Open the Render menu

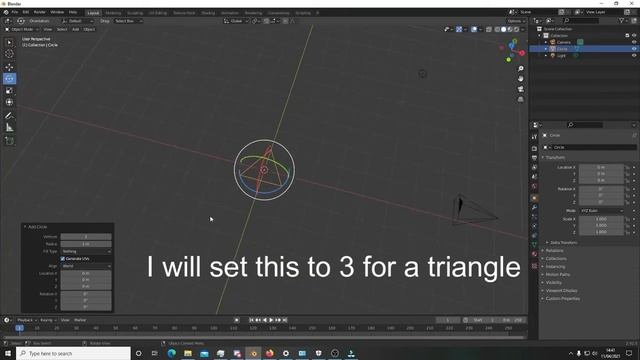(40, 12)
